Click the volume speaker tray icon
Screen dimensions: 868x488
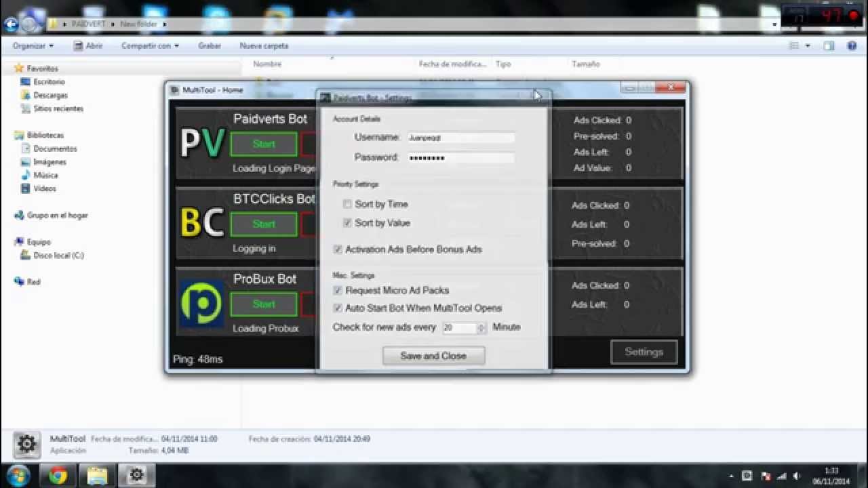click(x=797, y=476)
